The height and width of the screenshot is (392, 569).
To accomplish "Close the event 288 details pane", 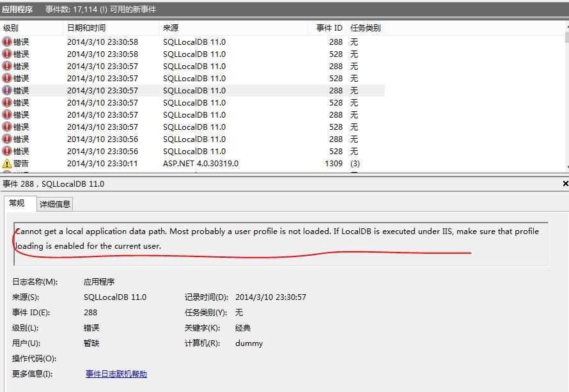I will (564, 184).
